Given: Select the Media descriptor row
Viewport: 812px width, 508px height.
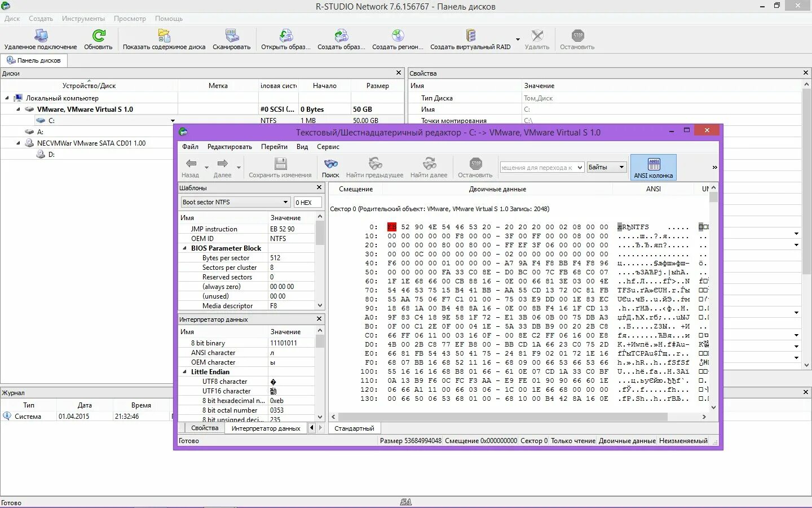Looking at the screenshot, I should tap(247, 306).
